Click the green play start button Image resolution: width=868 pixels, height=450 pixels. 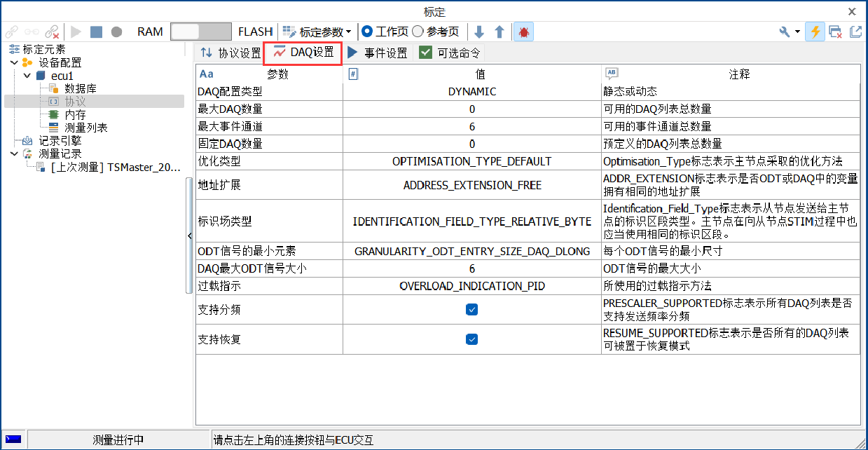[x=76, y=32]
